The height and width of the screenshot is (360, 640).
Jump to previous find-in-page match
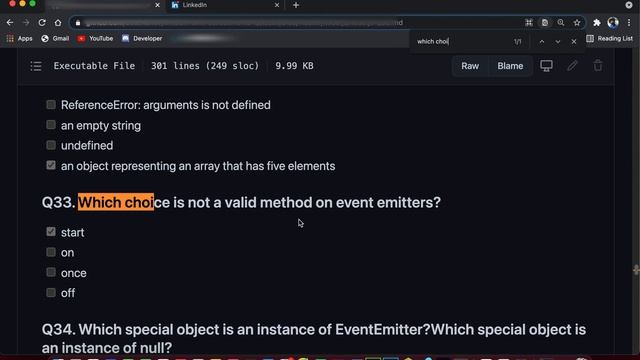coord(542,42)
